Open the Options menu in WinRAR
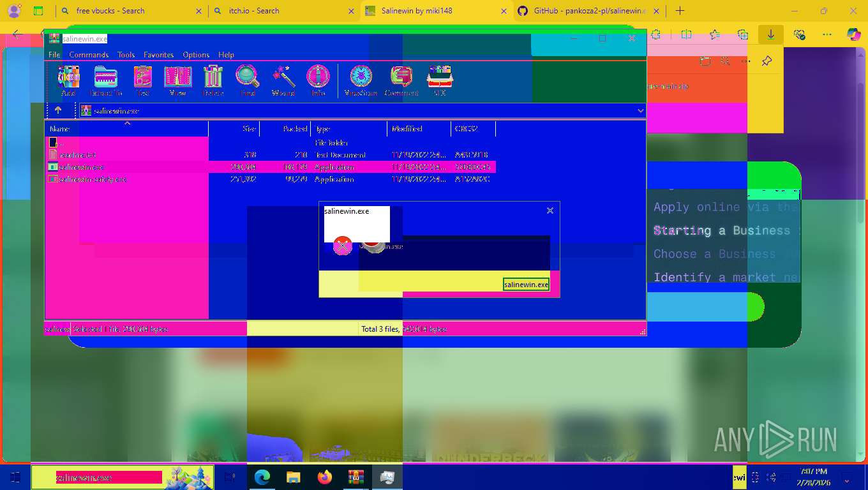 coord(196,55)
